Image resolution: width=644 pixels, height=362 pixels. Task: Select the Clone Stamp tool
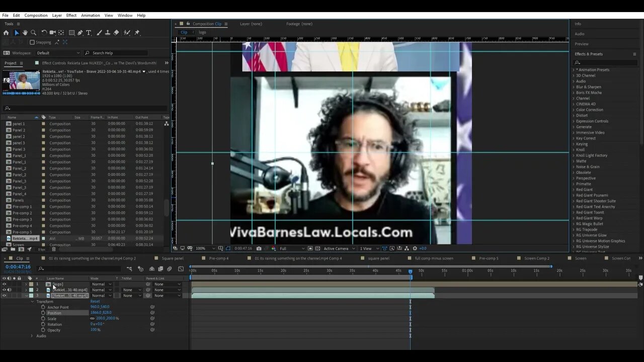(x=108, y=33)
